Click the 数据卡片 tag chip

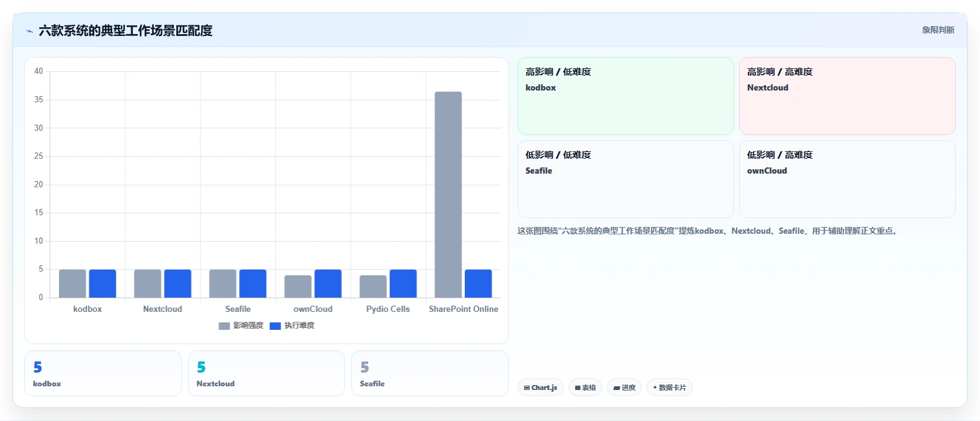pyautogui.click(x=670, y=388)
